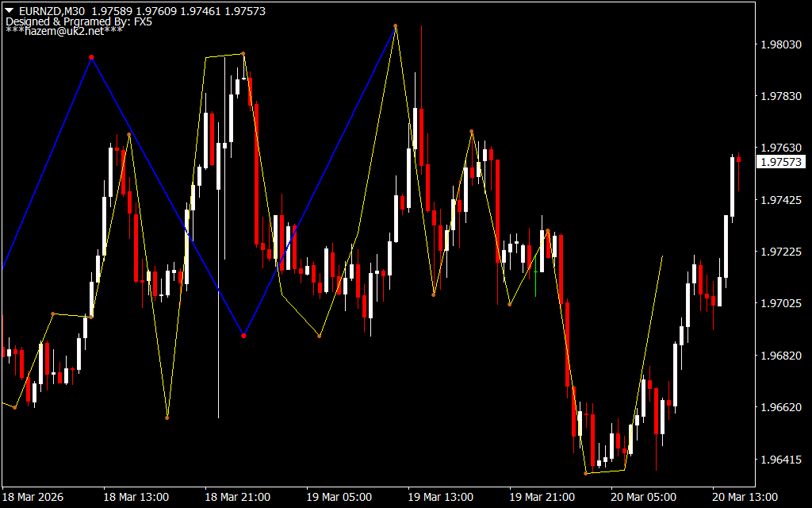Click the triangle arrow beside EURNZD,M30

click(x=9, y=11)
